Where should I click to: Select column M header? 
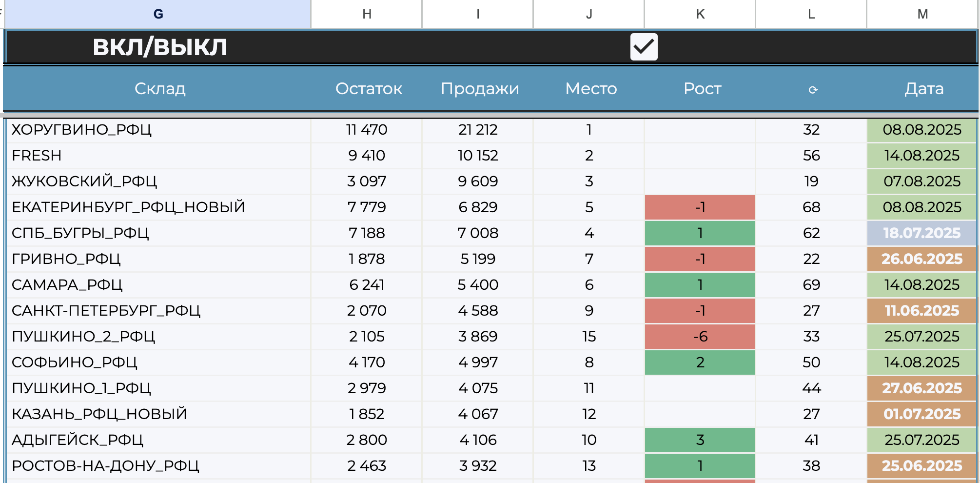pyautogui.click(x=922, y=14)
